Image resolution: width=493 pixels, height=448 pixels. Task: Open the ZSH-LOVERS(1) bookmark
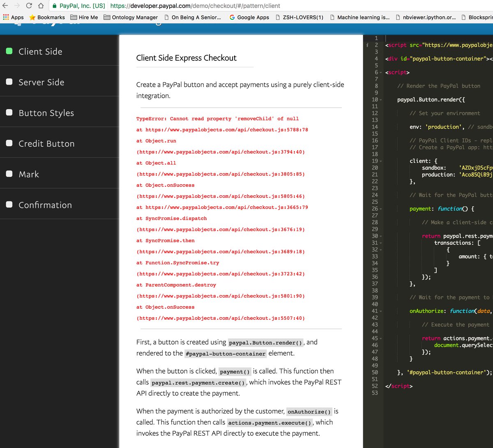coord(299,17)
